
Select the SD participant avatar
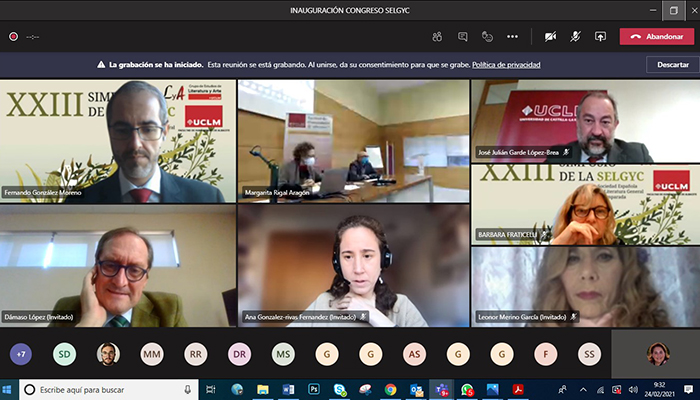[x=64, y=354]
